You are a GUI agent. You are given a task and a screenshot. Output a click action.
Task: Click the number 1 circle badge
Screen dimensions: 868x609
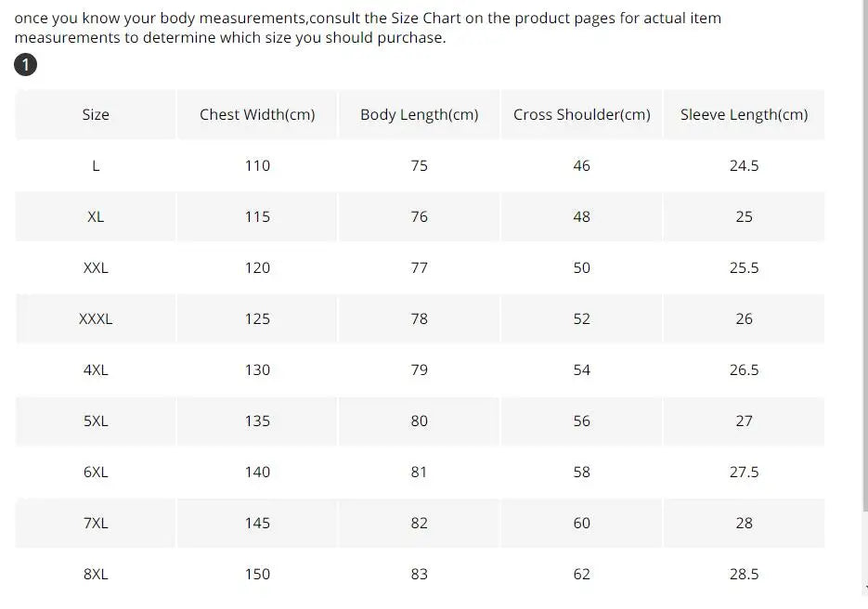(26, 65)
